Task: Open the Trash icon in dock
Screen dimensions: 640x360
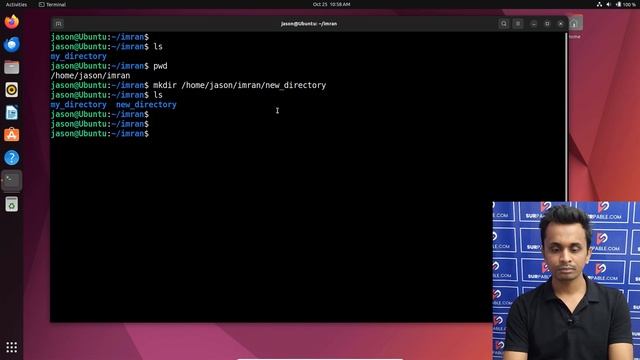Action: point(11,204)
